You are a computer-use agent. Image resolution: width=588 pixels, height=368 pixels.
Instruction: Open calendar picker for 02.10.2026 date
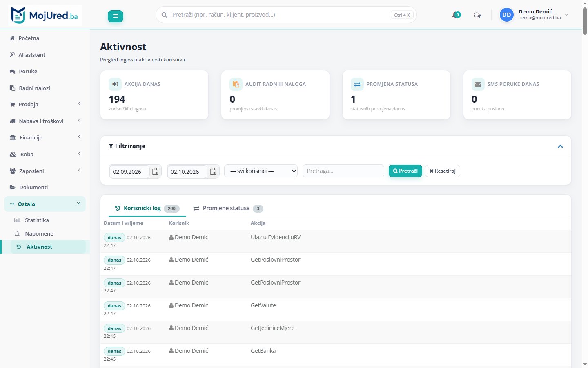coord(213,172)
